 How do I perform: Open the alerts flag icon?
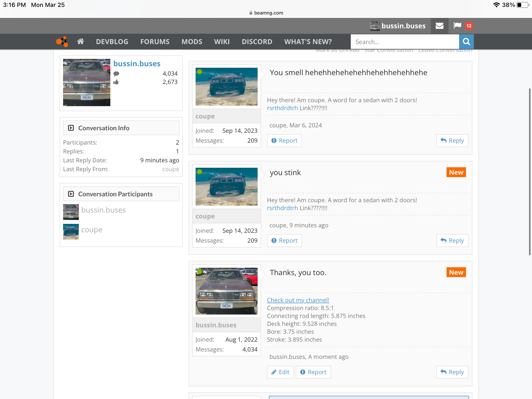457,26
